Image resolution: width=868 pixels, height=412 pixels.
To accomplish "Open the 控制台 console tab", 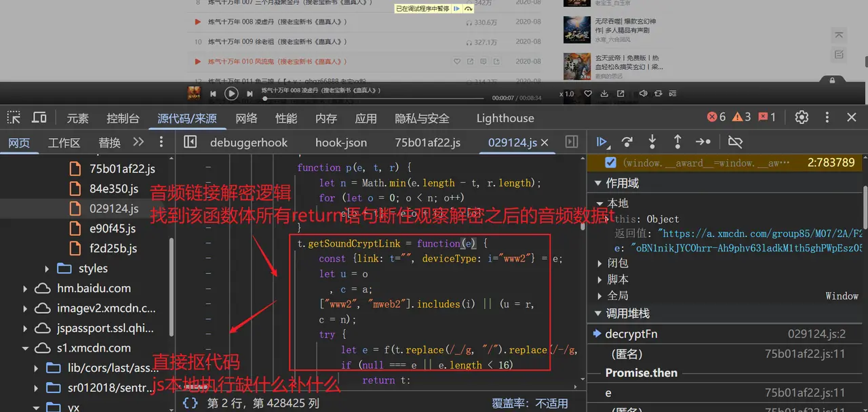I will click(x=123, y=118).
